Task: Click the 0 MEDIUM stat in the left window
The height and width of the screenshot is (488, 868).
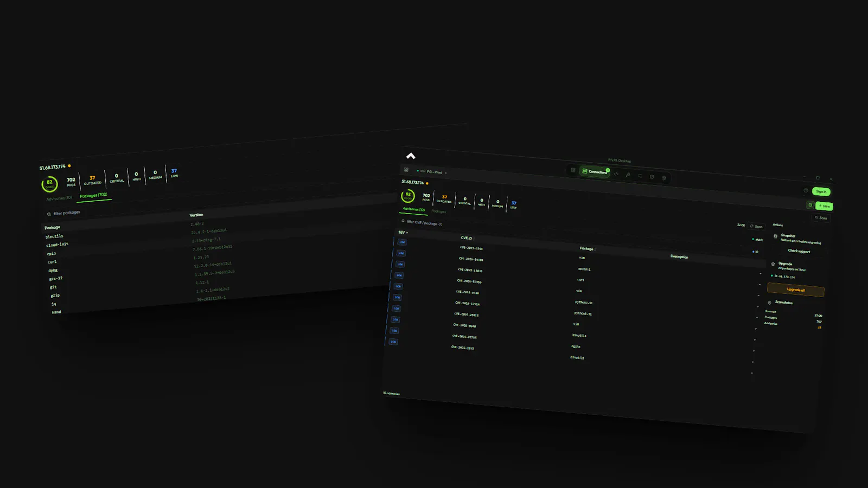Action: (155, 175)
